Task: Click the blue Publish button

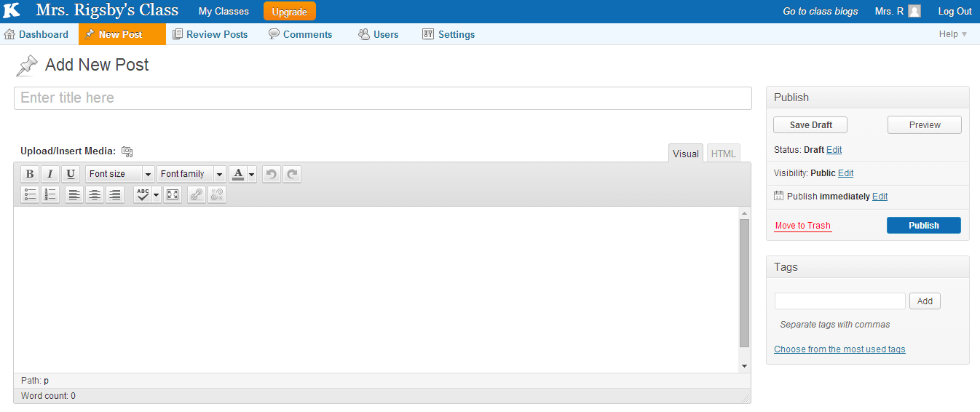Action: tap(923, 226)
